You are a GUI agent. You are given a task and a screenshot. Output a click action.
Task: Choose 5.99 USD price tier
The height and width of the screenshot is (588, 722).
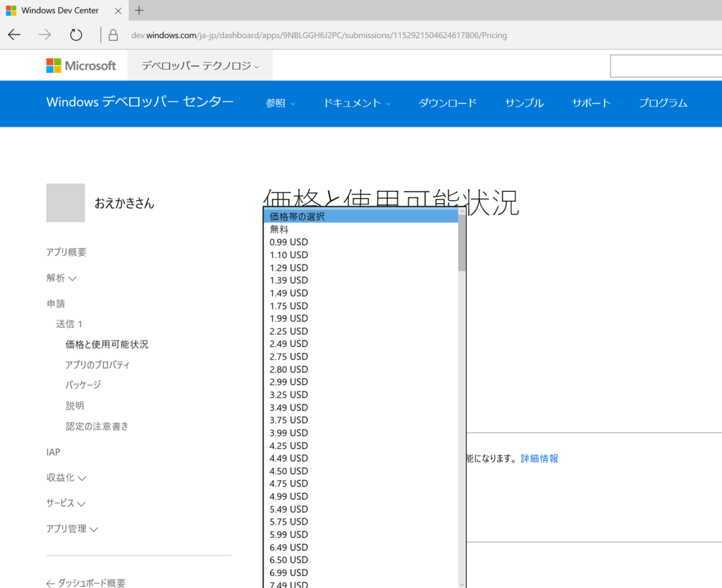[361, 534]
